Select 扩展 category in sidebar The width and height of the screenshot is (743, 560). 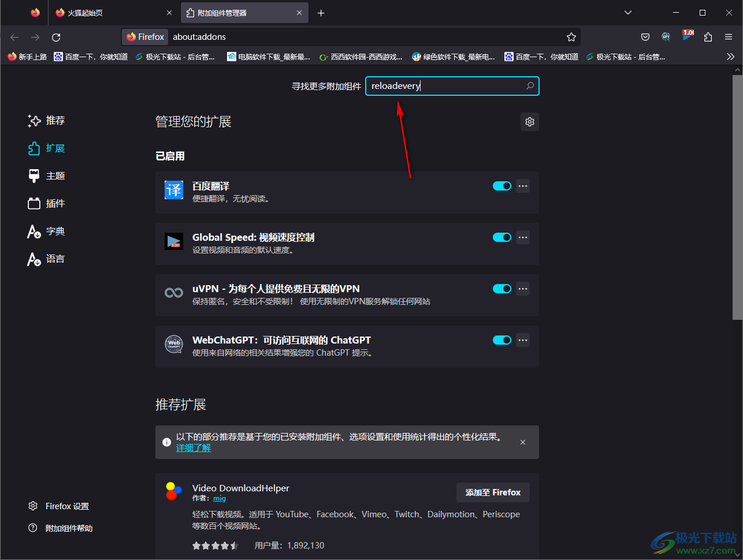[47, 148]
